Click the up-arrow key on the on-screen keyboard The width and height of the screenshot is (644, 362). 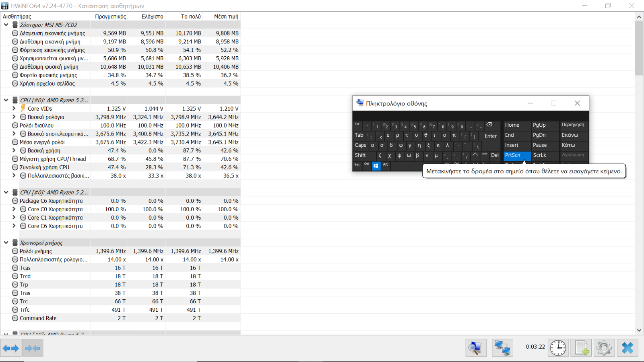tap(475, 155)
